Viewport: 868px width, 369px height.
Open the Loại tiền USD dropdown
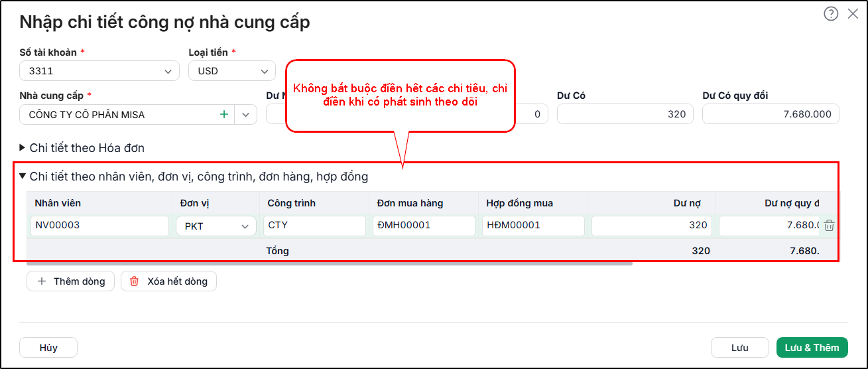(x=232, y=71)
